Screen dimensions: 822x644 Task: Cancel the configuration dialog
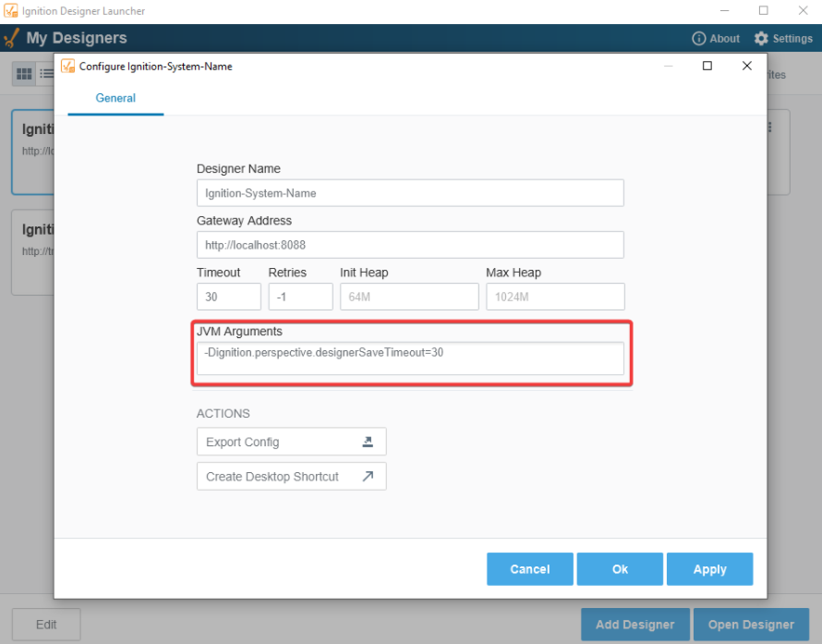(x=530, y=569)
